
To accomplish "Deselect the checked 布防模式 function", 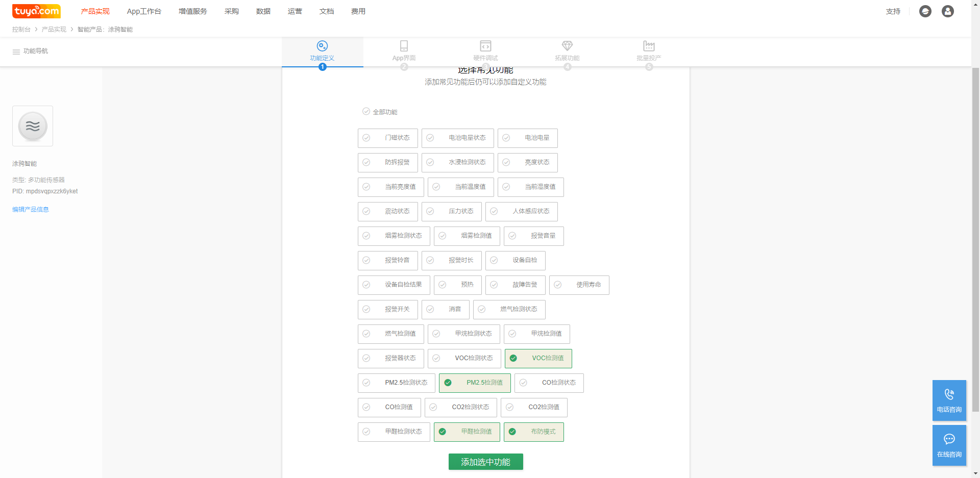I will click(x=534, y=432).
